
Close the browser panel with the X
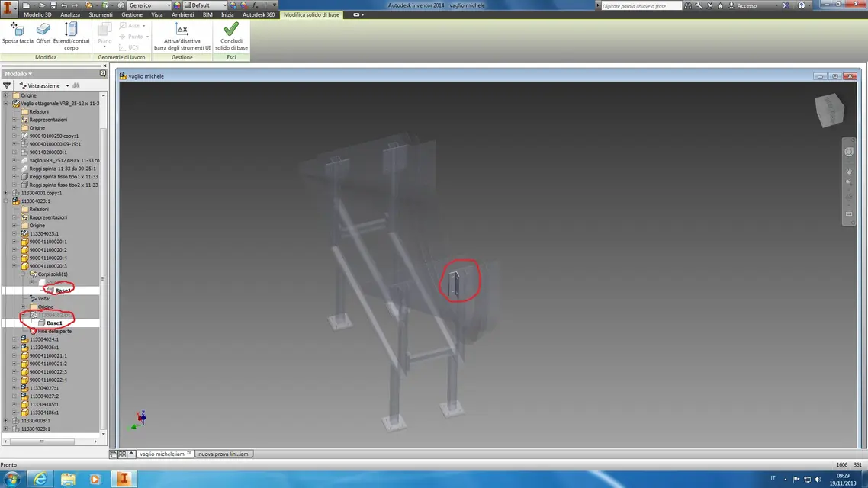pyautogui.click(x=104, y=66)
